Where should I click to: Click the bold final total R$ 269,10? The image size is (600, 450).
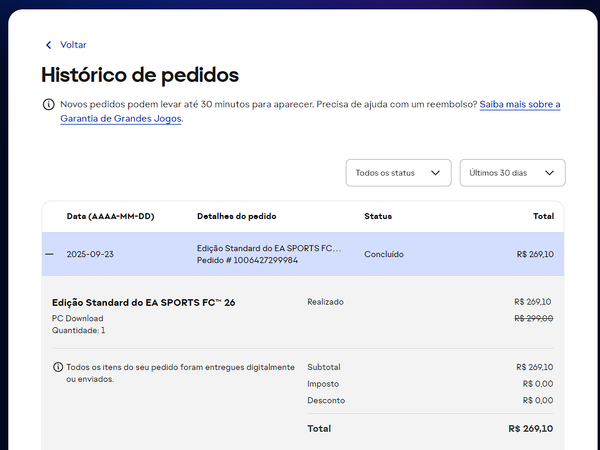tap(531, 429)
